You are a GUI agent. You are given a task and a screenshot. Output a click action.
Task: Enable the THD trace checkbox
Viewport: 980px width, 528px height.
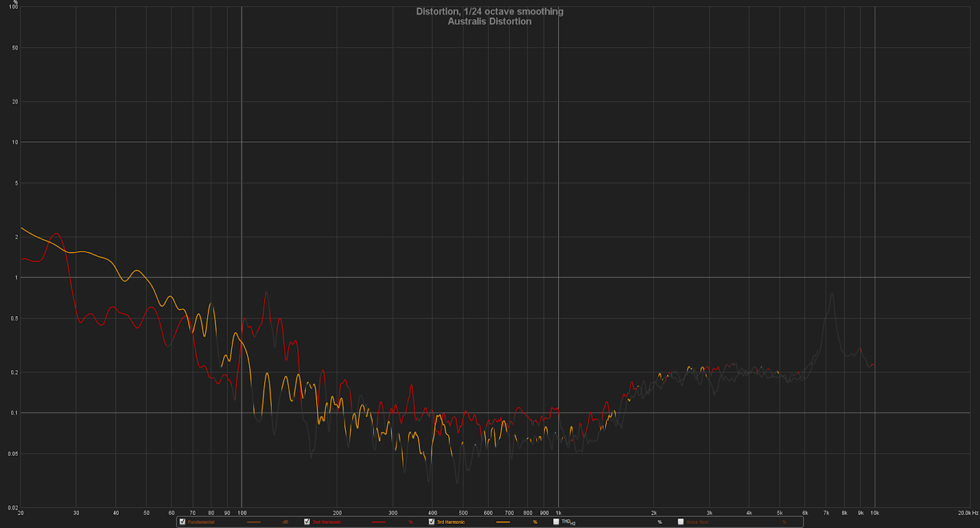pyautogui.click(x=556, y=522)
